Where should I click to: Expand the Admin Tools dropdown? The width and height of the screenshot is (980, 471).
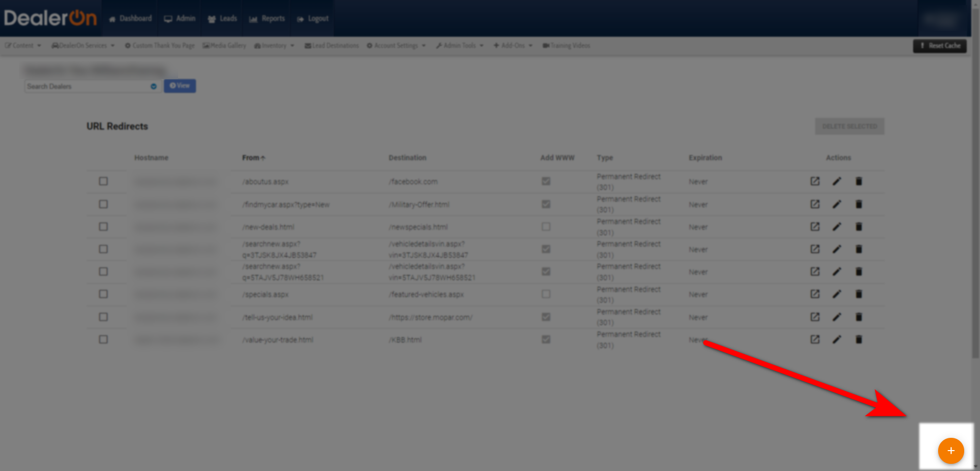click(x=459, y=45)
